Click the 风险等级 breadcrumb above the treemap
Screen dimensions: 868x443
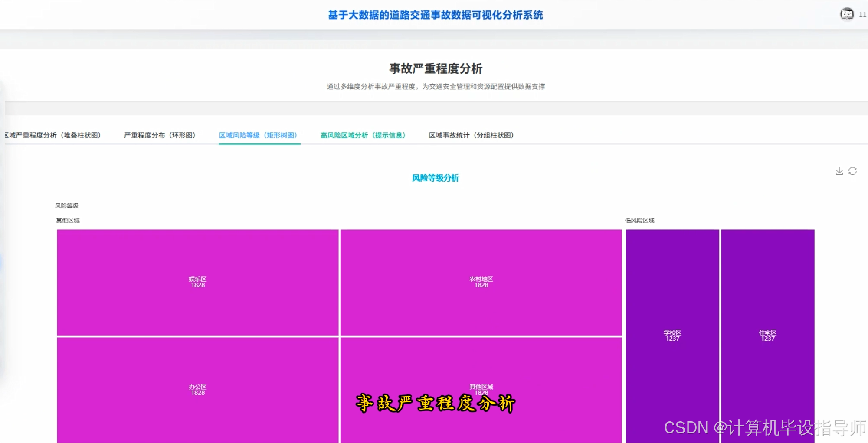click(66, 205)
